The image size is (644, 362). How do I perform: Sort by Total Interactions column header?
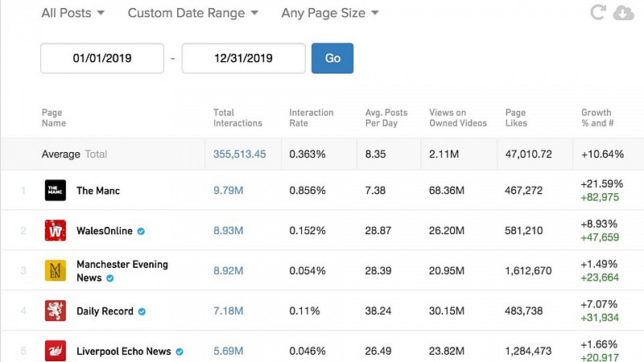point(237,117)
